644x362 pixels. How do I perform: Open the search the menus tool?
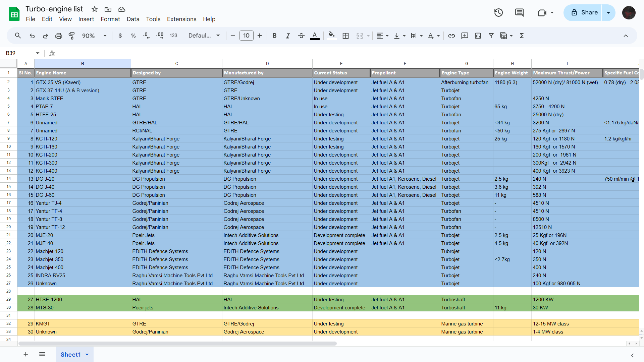(18, 36)
